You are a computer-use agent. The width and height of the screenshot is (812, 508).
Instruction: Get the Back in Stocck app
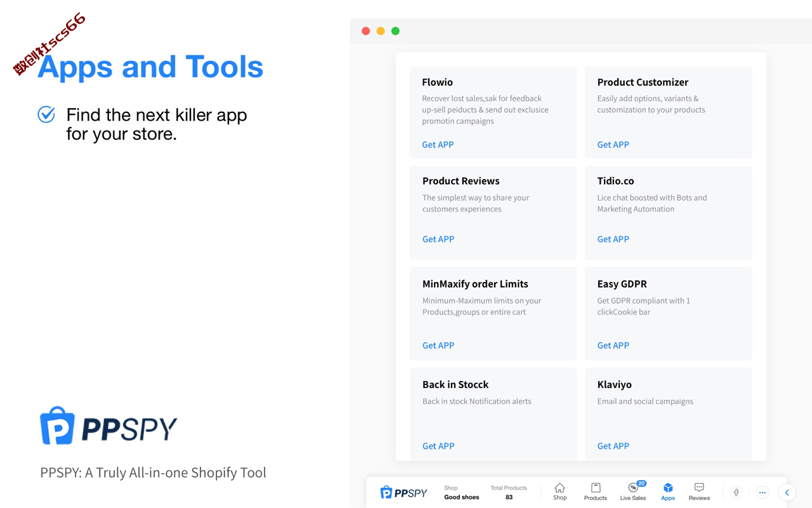point(438,446)
